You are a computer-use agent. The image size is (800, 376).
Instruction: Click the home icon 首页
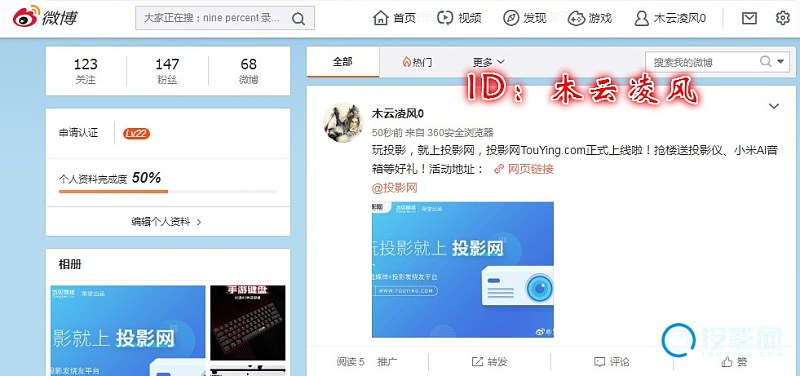pyautogui.click(x=381, y=18)
